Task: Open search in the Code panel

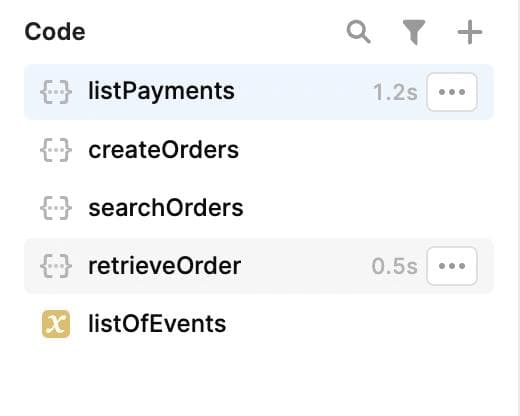Action: [358, 32]
